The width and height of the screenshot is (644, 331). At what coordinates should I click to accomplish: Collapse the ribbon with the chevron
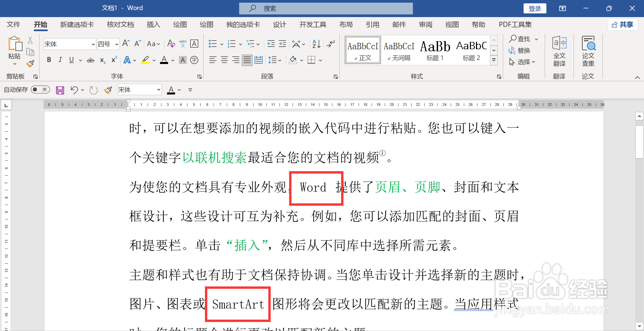point(637,77)
